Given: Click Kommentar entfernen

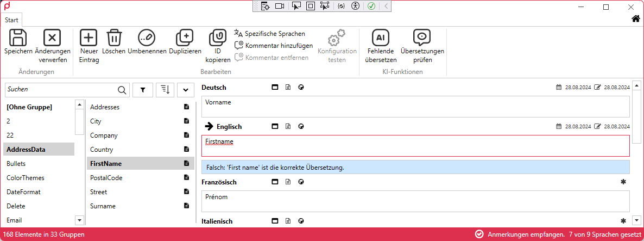Looking at the screenshot, I should pyautogui.click(x=272, y=57).
